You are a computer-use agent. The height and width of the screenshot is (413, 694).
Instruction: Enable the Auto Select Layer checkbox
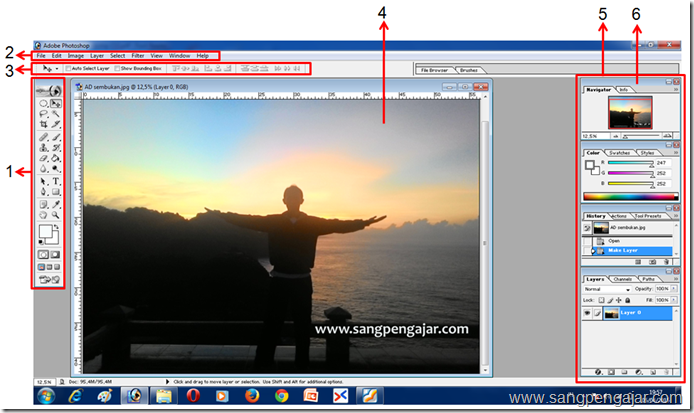click(68, 69)
